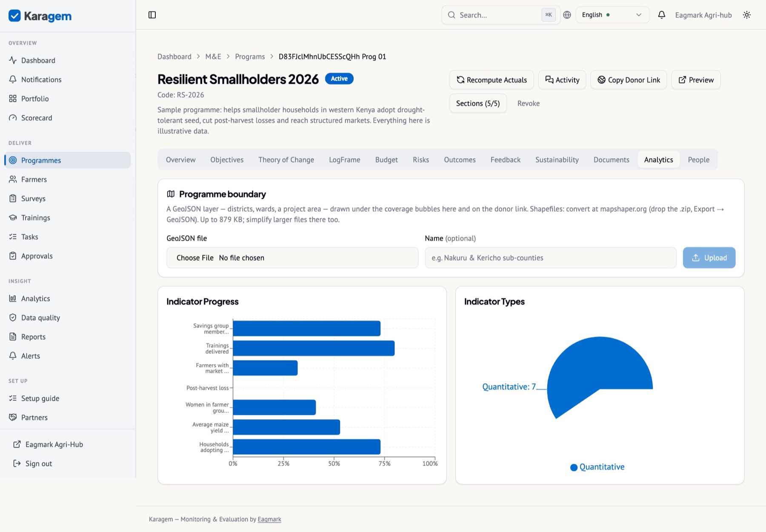This screenshot has width=766, height=532.
Task: Open Activity button
Action: coord(562,80)
